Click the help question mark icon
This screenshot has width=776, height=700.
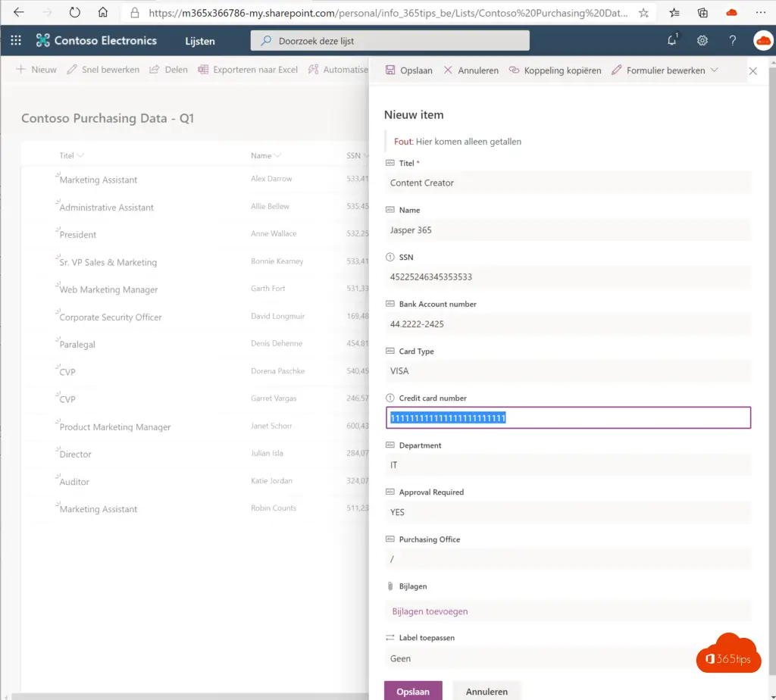732,40
